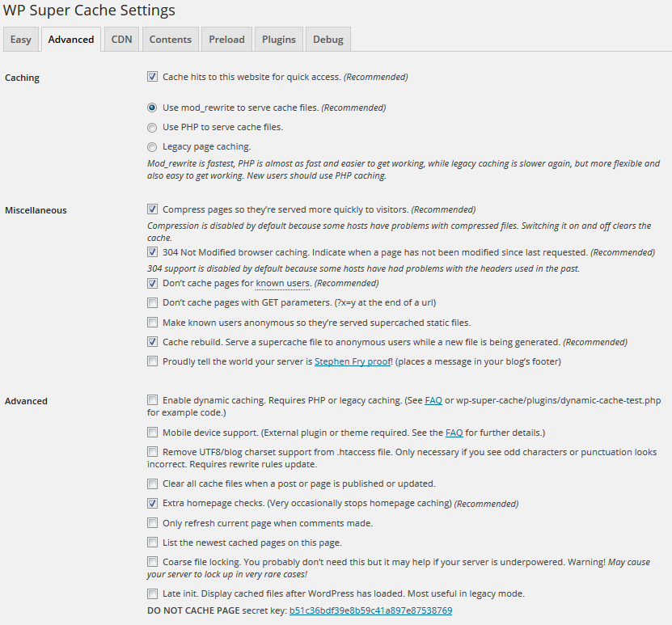This screenshot has height=625, width=672.
Task: Switch to the Debug tab
Action: [x=328, y=40]
